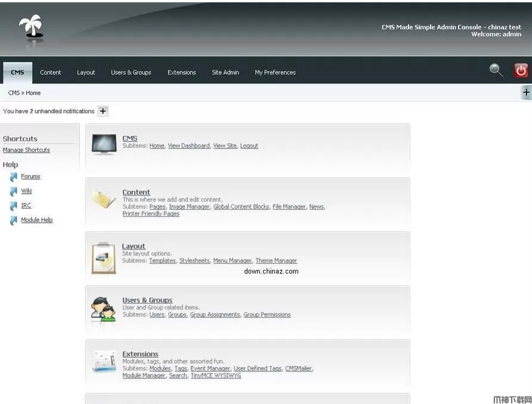This screenshot has height=404, width=532.
Task: Click the monitor icon beside CMS section
Action: tap(104, 144)
